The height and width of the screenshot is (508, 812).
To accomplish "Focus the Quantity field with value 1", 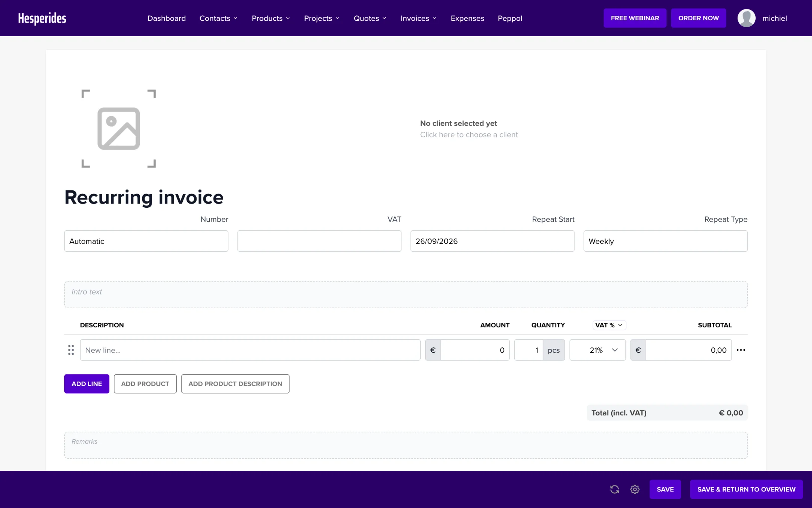I will click(529, 350).
